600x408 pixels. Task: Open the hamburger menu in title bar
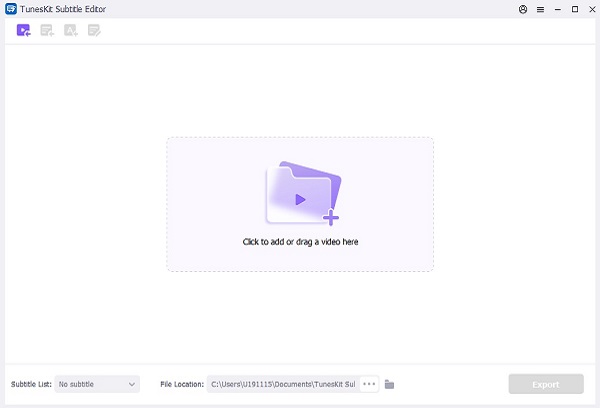coord(540,9)
